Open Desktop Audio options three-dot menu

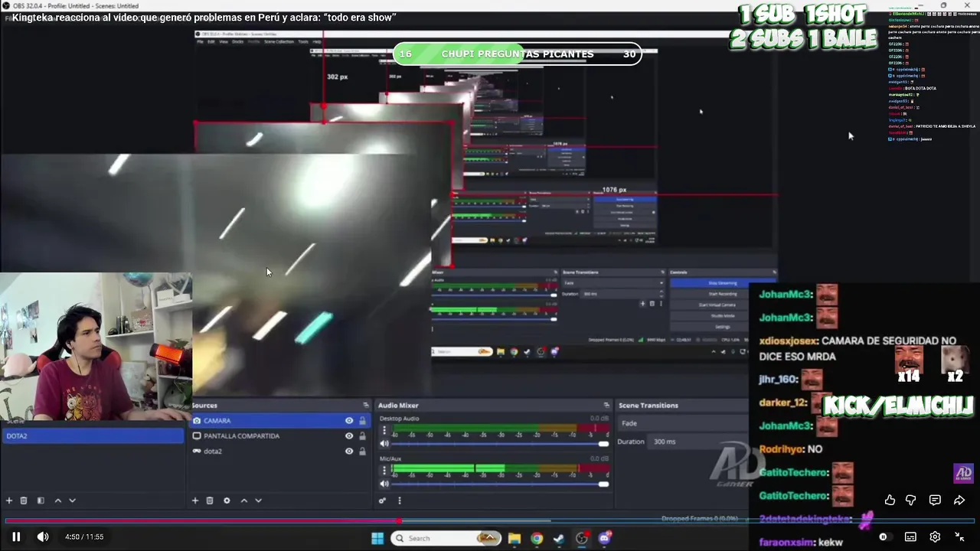[384, 432]
